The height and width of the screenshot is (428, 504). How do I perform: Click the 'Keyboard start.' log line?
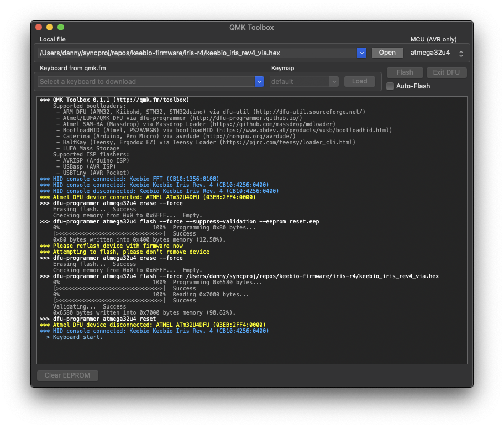tap(77, 337)
